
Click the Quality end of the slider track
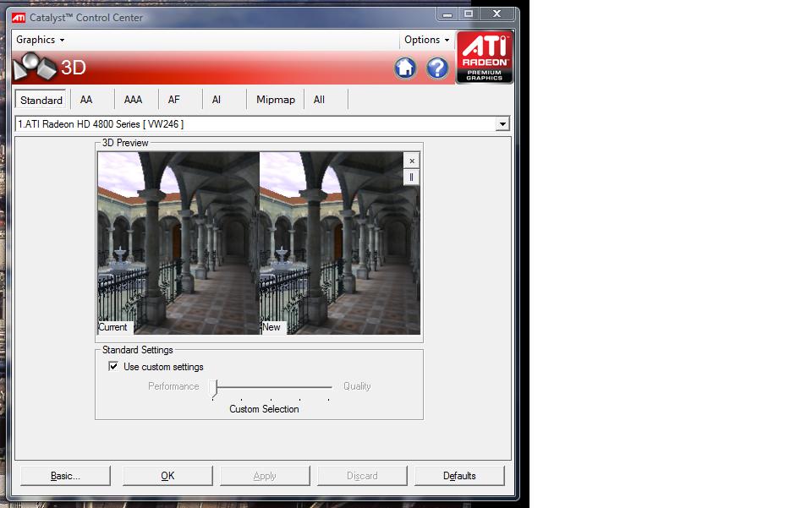(329, 387)
